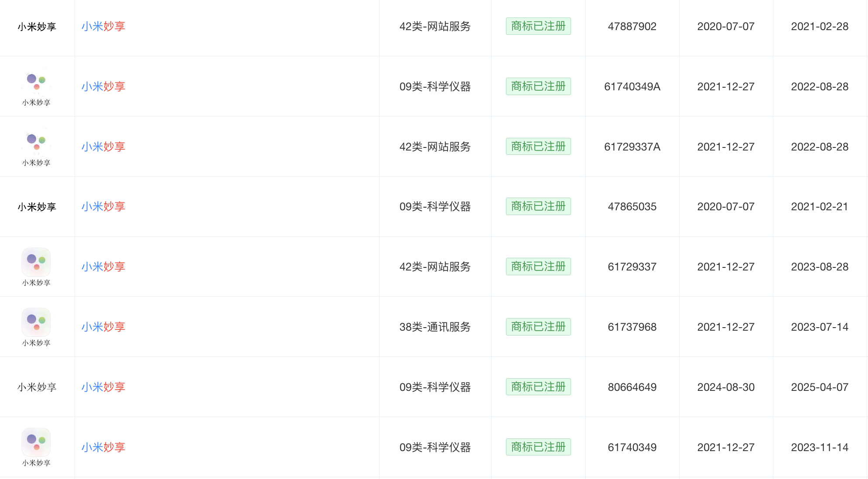Click the text logo thumbnail in the 80664649 row
Screen dimensions: 868x479
click(x=37, y=387)
